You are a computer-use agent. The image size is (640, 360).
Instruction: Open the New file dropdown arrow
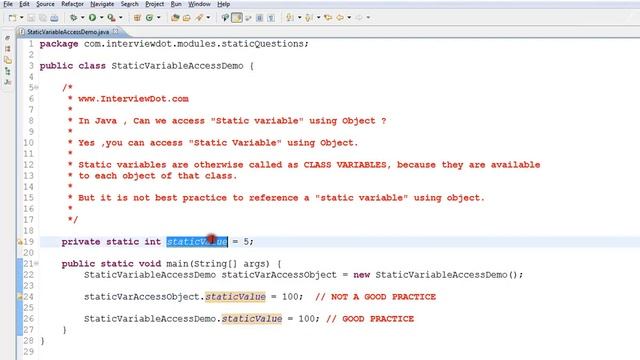pyautogui.click(x=22, y=18)
